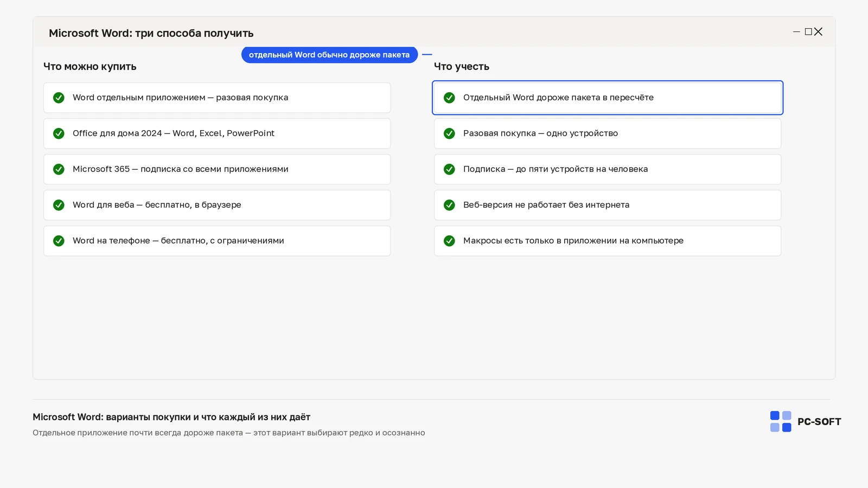Image resolution: width=868 pixels, height=488 pixels.
Task: Click window title 'Microsoft Word: три способа получить'
Action: point(151,33)
